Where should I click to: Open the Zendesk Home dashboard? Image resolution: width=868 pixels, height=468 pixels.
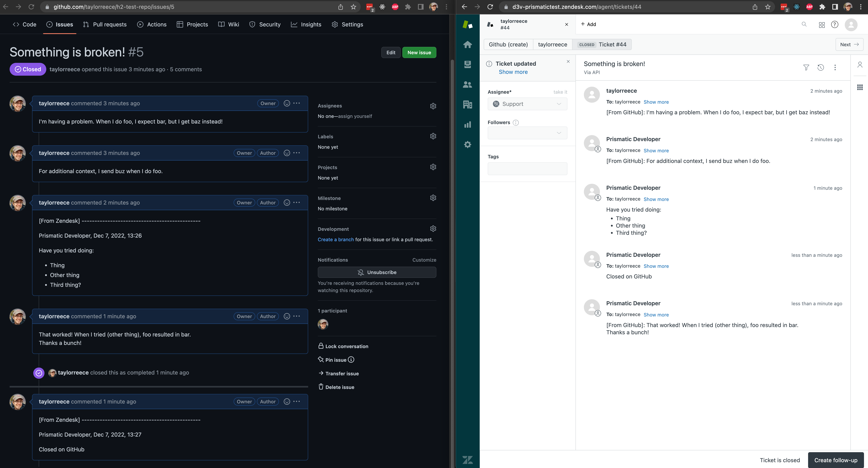(467, 44)
